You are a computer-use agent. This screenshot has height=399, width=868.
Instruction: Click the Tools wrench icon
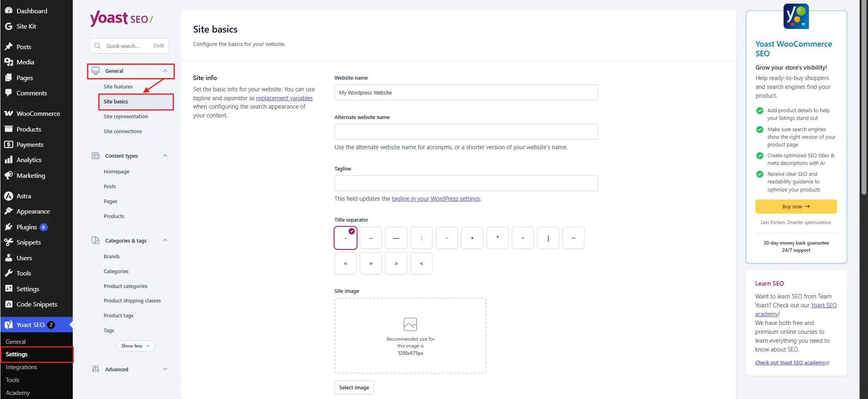pos(8,273)
